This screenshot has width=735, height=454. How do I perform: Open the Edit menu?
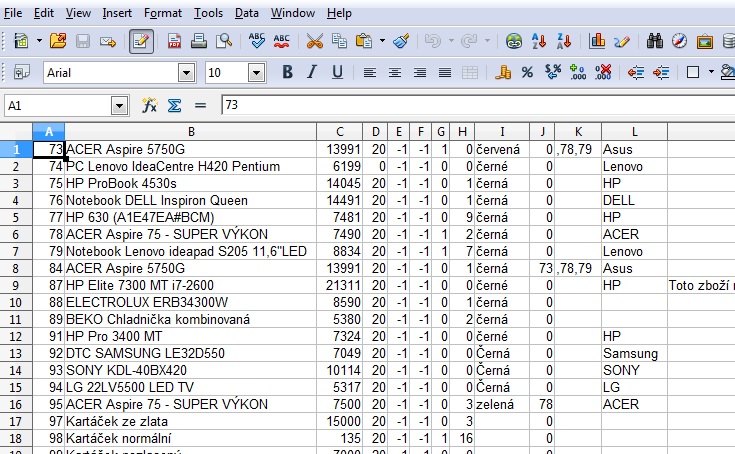coord(44,13)
